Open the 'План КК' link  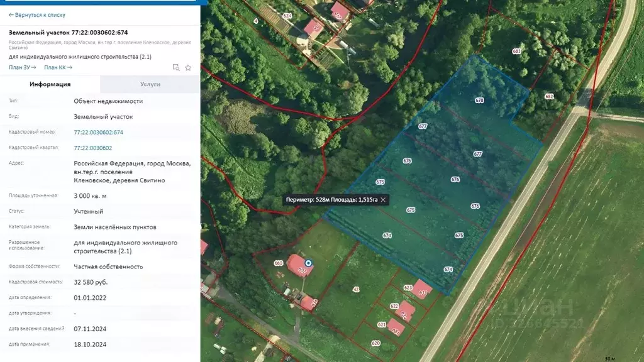[x=58, y=67]
